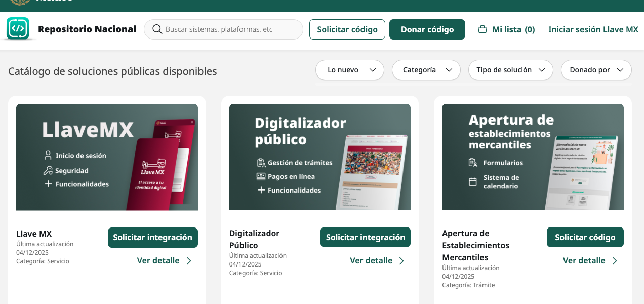The height and width of the screenshot is (304, 644).
Task: Click the Repositorio Nacional code logo icon
Action: (x=18, y=28)
